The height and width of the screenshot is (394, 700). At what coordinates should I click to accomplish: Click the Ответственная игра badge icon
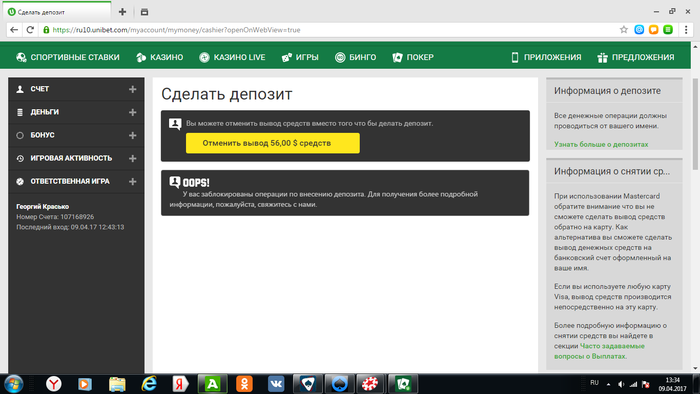20,182
